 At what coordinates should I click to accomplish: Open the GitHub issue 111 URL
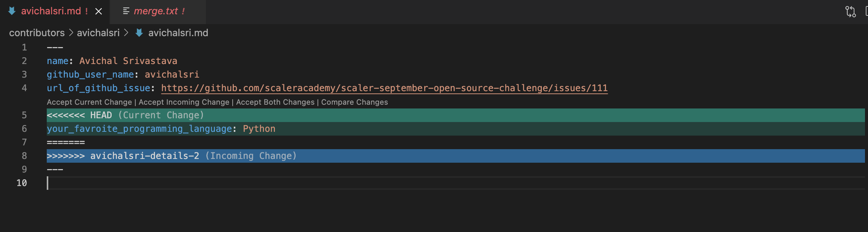pos(384,88)
